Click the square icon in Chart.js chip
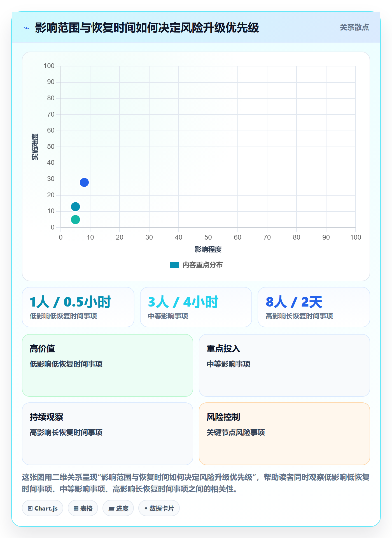 30,509
